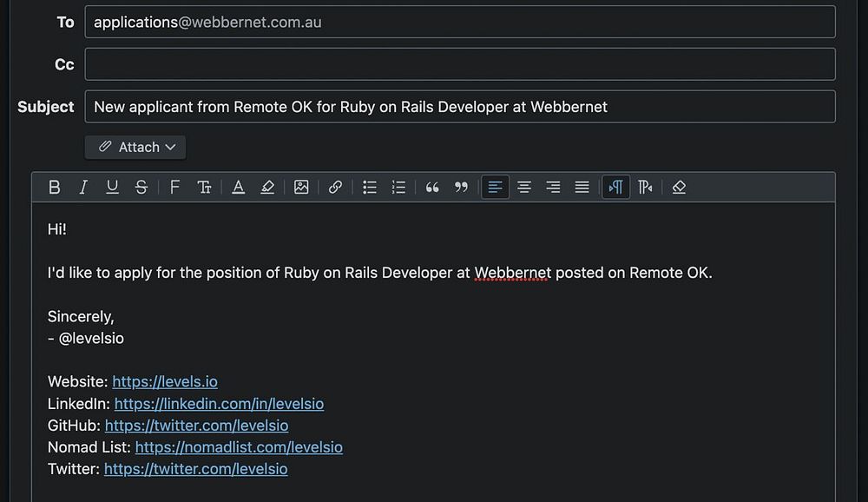Screen dimensions: 868x502
Task: Align text right
Action: (x=553, y=188)
